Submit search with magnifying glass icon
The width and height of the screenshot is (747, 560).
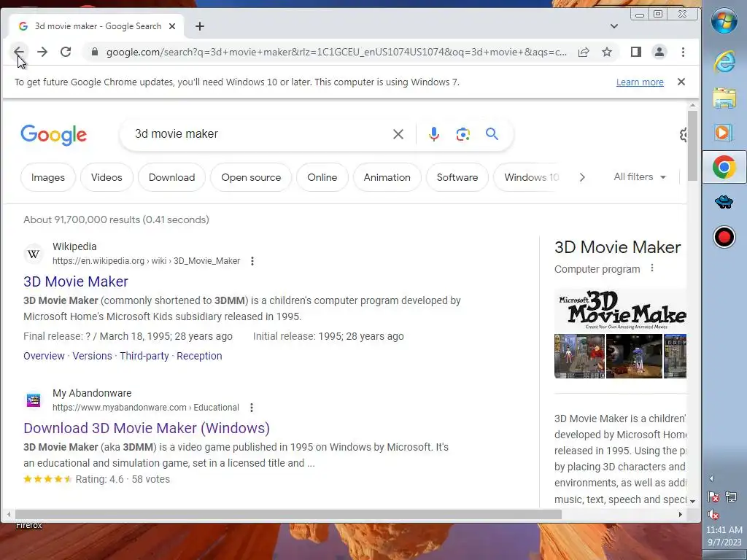[x=492, y=134]
